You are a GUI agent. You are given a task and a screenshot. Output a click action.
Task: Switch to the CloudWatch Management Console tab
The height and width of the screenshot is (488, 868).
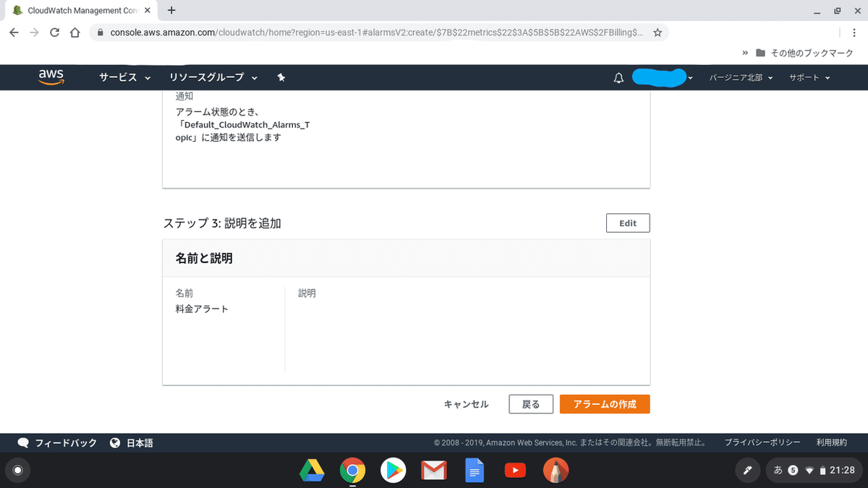[x=80, y=10]
